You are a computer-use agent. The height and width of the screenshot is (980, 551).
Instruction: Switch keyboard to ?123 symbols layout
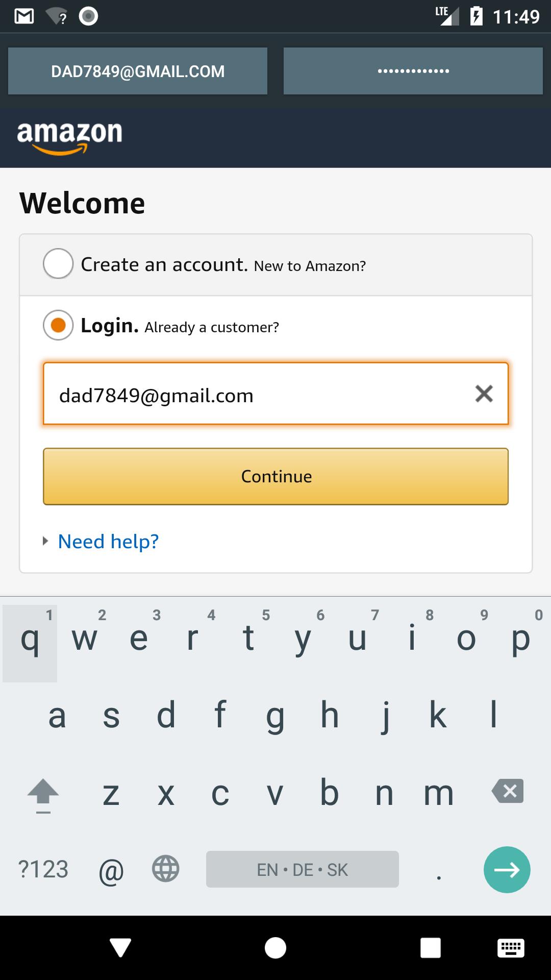(x=43, y=869)
